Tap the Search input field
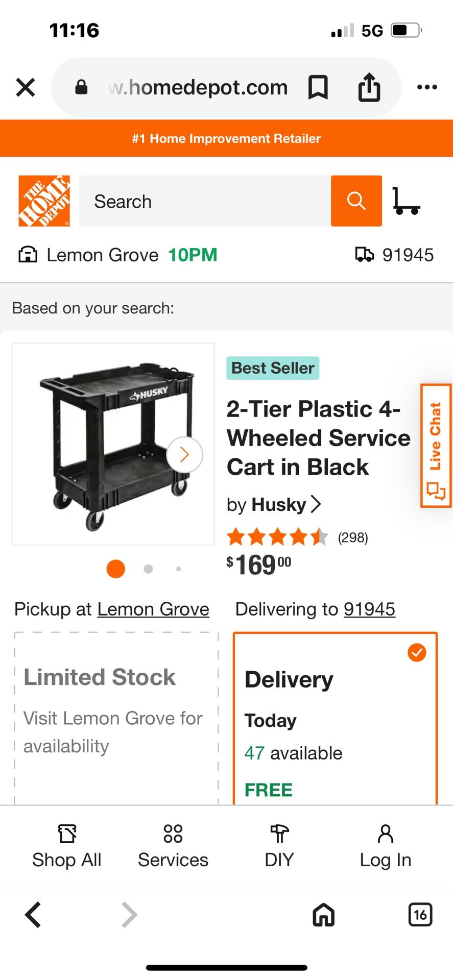Viewport: 453px width, 980px height. (204, 201)
